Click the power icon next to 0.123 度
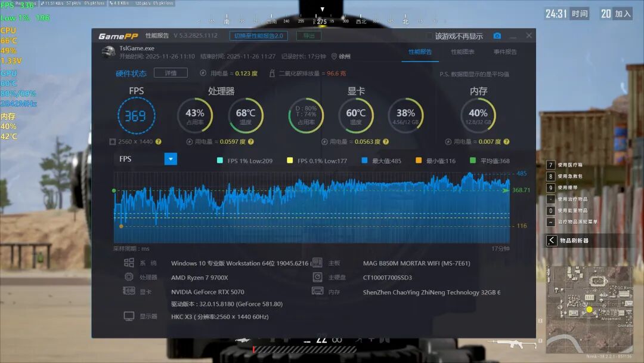This screenshot has height=363, width=644. coord(203,73)
